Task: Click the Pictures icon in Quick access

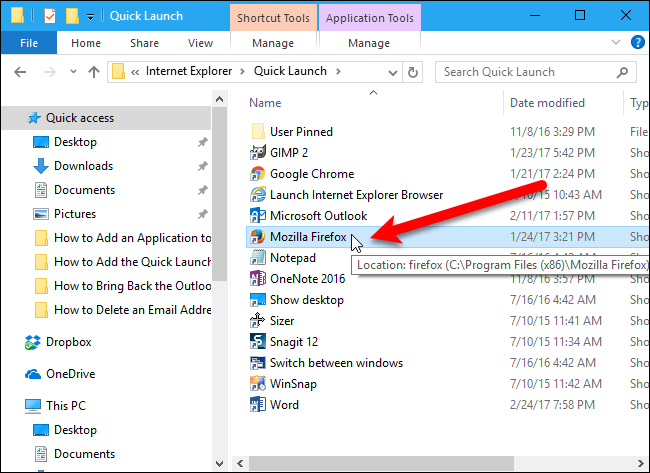Action: [41, 214]
